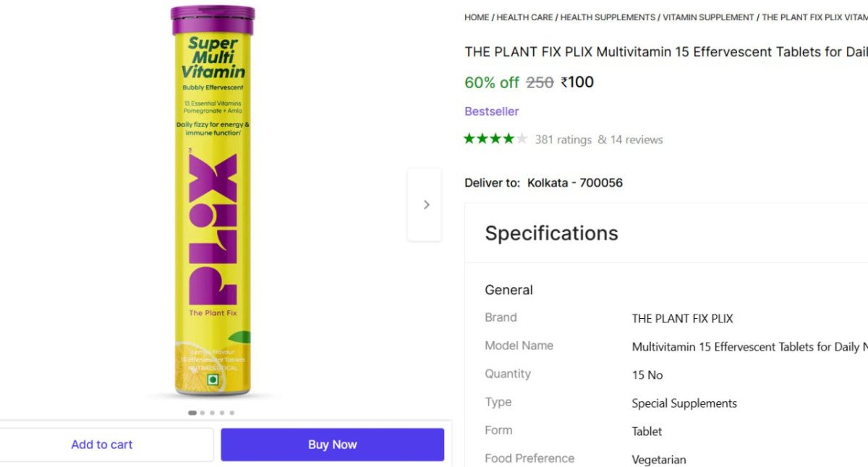
Task: Click the 381 ratings link
Action: pos(564,140)
